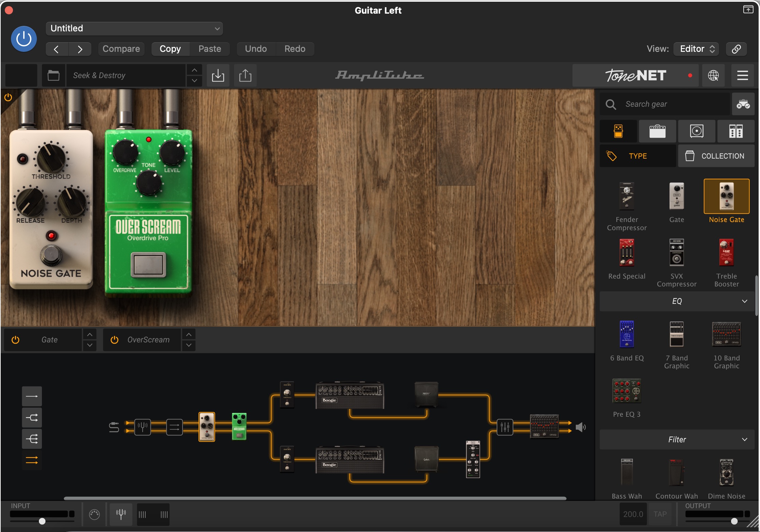
Task: Click the Paste button
Action: coord(210,49)
